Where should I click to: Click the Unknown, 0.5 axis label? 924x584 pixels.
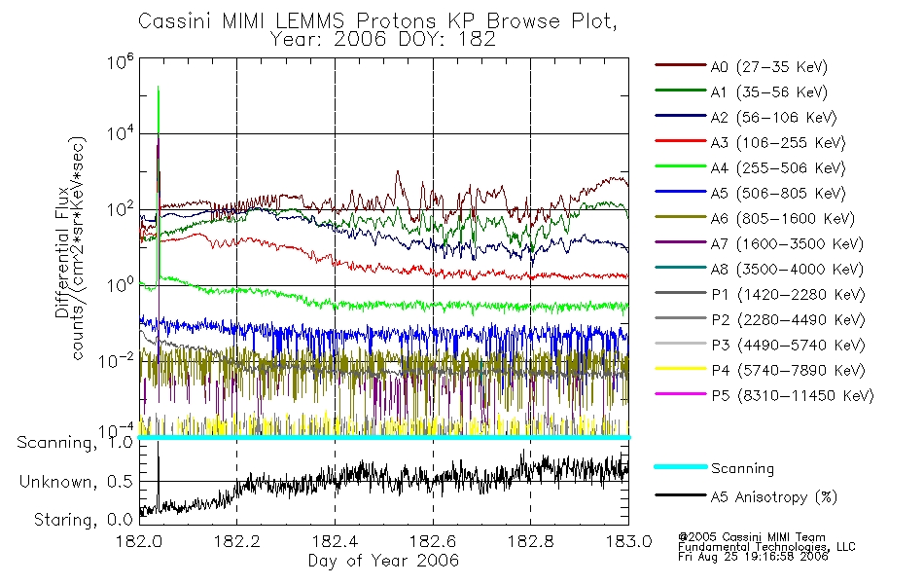tap(76, 482)
